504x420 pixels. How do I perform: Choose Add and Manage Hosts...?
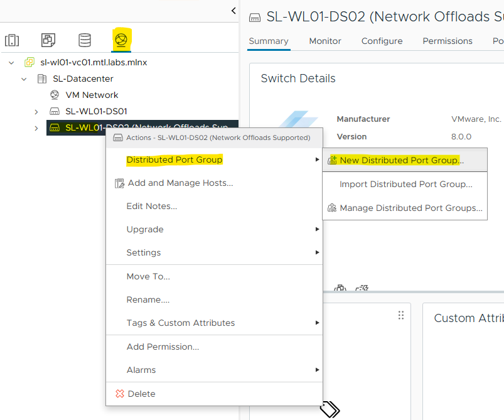click(214, 183)
